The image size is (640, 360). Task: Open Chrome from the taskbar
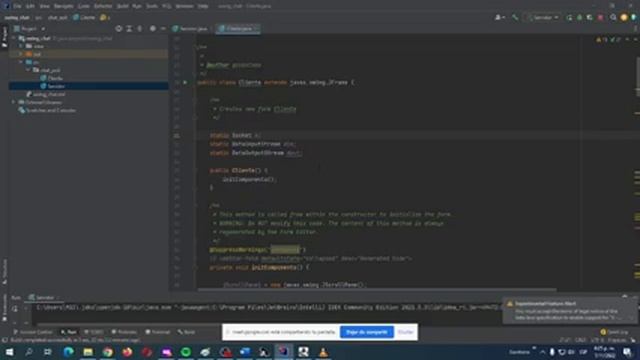click(x=108, y=352)
